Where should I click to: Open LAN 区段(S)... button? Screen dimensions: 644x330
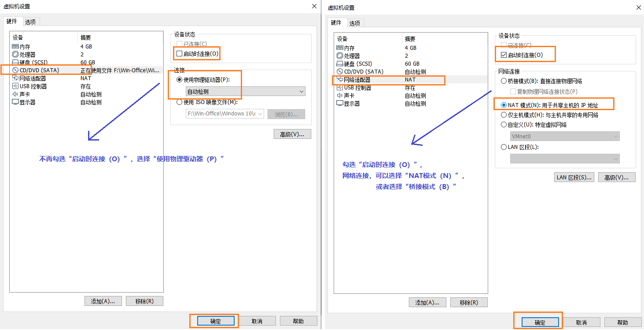(x=574, y=177)
